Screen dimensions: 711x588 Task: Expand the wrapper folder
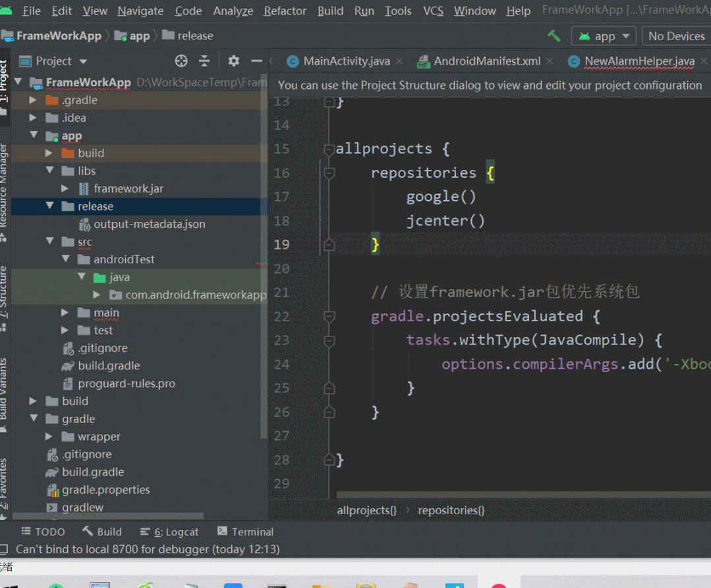[x=49, y=437]
